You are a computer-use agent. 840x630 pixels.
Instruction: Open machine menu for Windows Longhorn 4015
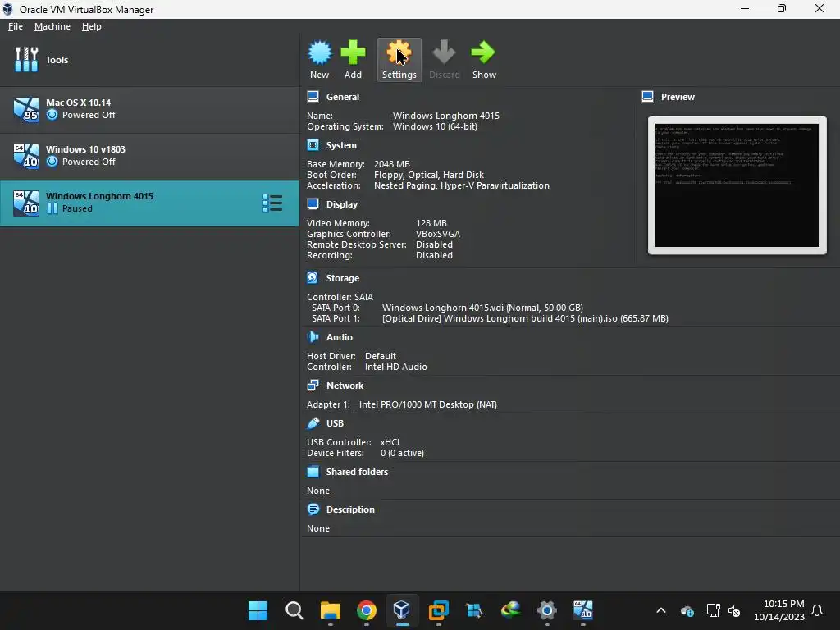pos(272,203)
